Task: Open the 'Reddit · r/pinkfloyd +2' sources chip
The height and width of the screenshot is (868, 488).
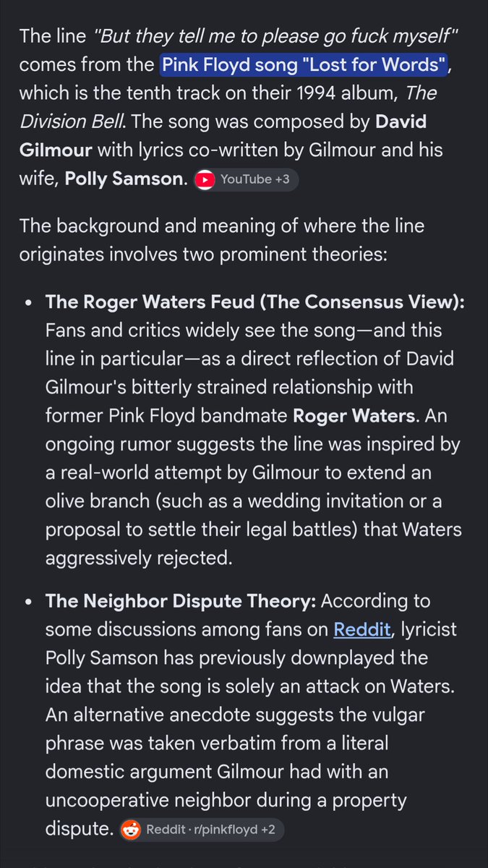Action: [200, 830]
